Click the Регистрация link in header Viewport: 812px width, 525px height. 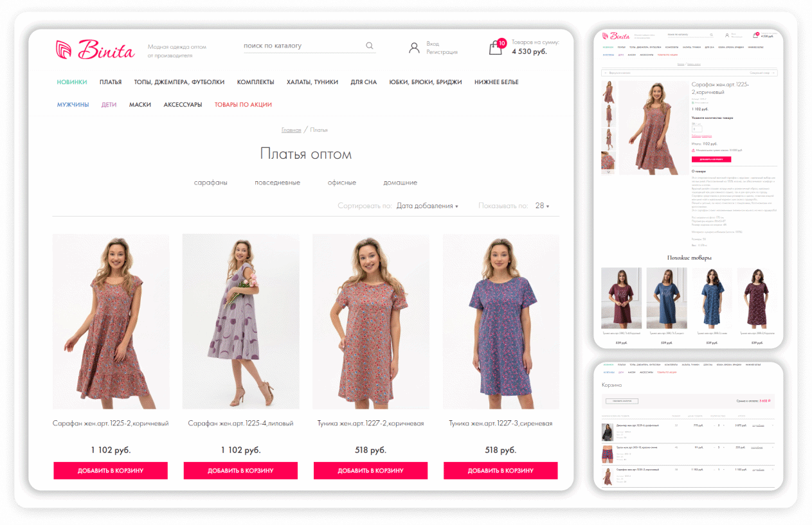coord(442,52)
